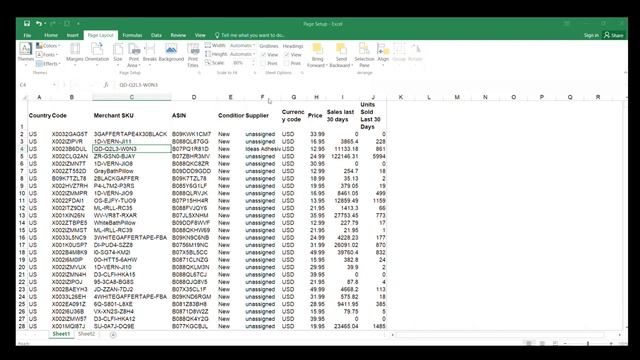Viewport: 640px width, 360px height.
Task: Toggle Gridlines View checkbox
Action: (x=263, y=55)
